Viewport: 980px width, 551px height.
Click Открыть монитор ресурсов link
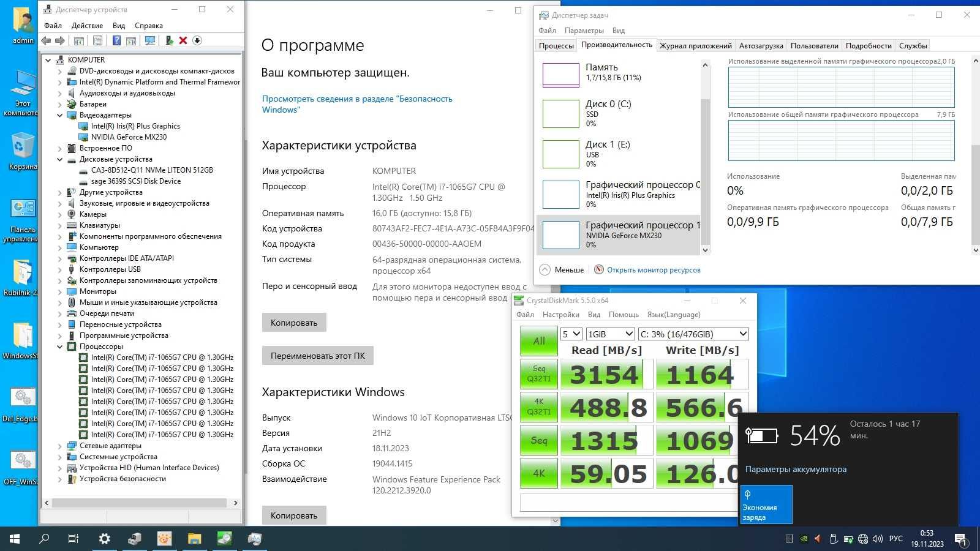(x=654, y=270)
